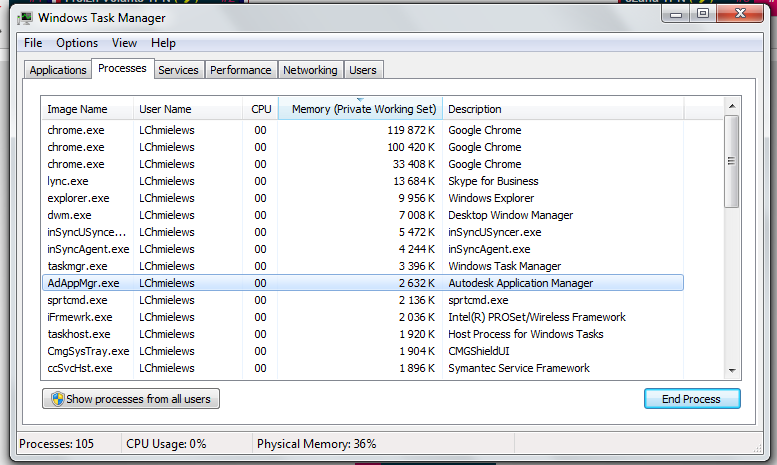This screenshot has height=465, width=777.
Task: Click the Windows Task Manager description cell
Action: point(504,266)
